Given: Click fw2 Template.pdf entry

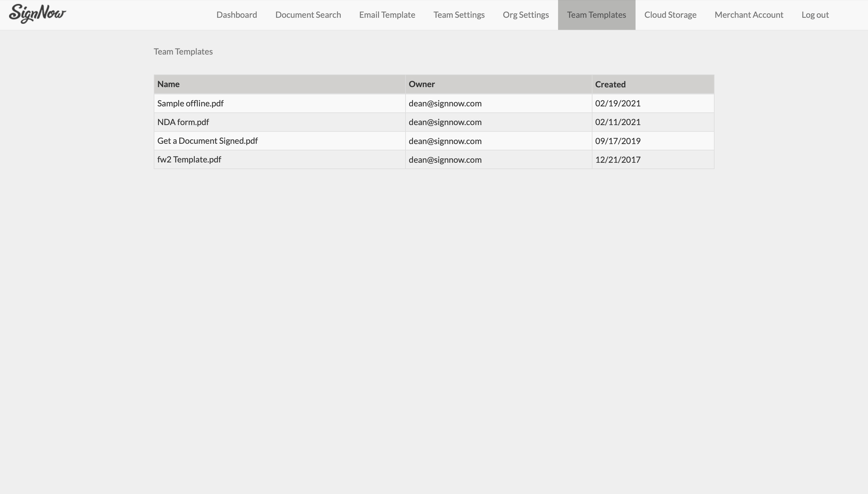Looking at the screenshot, I should click(x=189, y=159).
